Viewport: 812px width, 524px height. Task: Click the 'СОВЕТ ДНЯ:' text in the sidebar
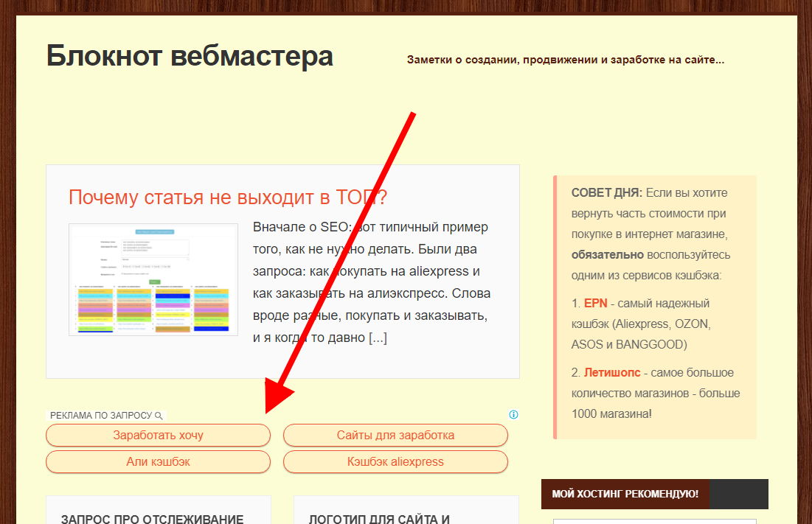click(x=606, y=192)
